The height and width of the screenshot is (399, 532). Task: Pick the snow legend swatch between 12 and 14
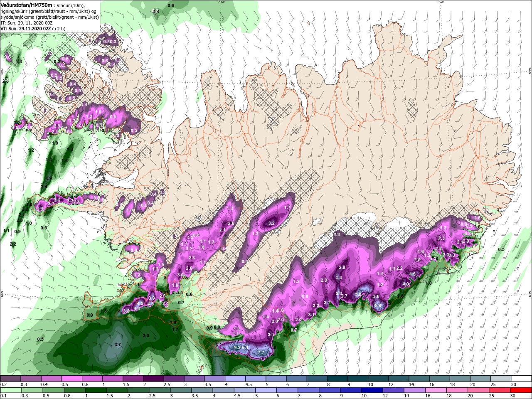click(399, 379)
